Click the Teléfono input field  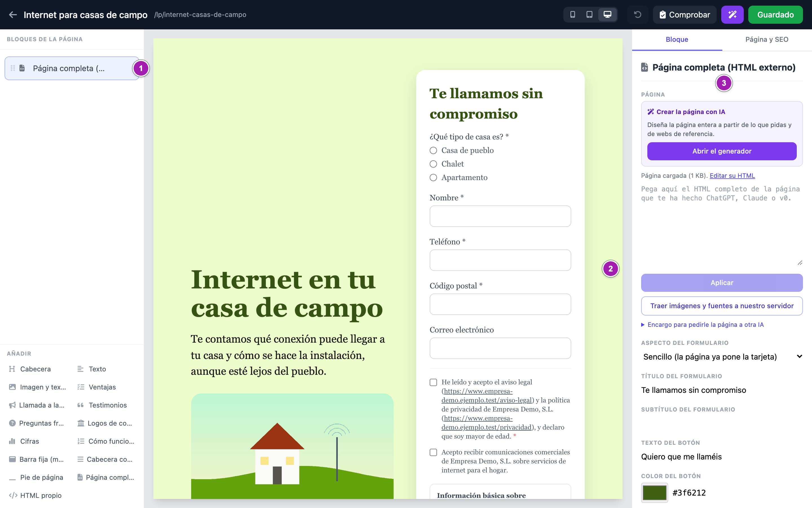tap(500, 260)
